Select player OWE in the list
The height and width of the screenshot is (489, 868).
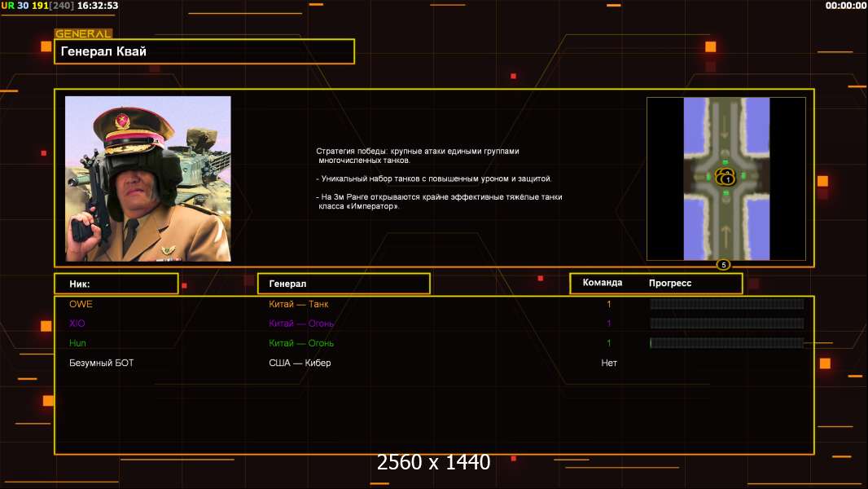coord(81,304)
